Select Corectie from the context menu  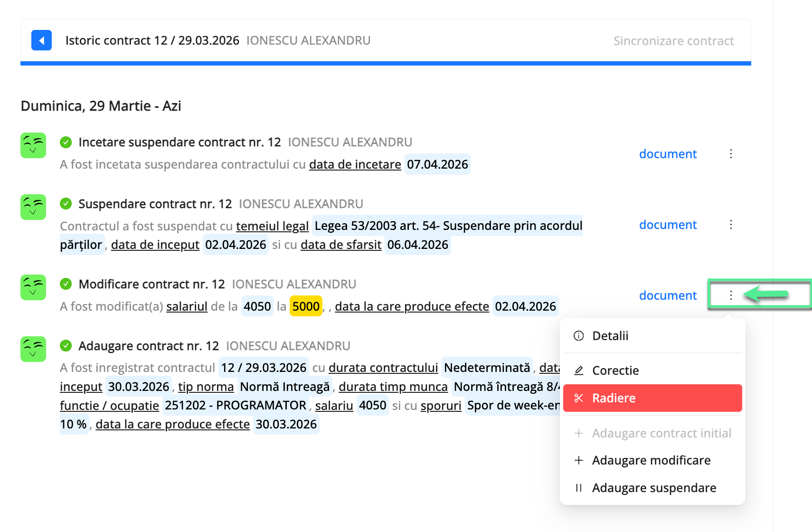point(615,370)
